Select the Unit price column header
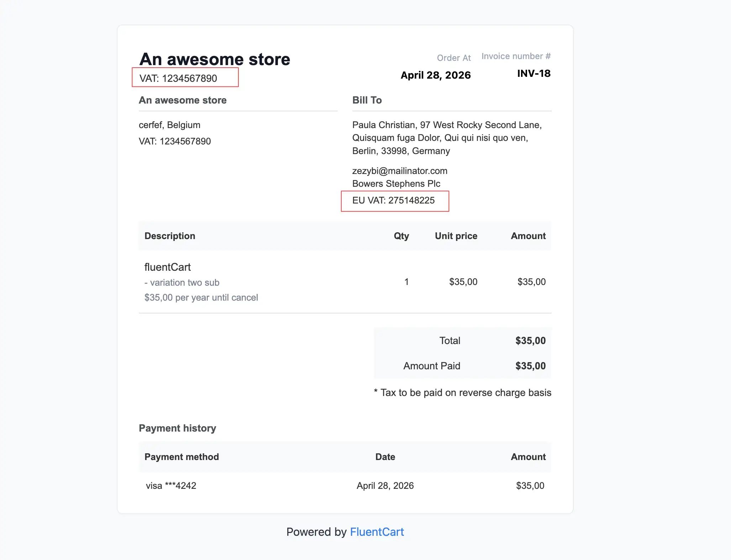 coord(456,236)
